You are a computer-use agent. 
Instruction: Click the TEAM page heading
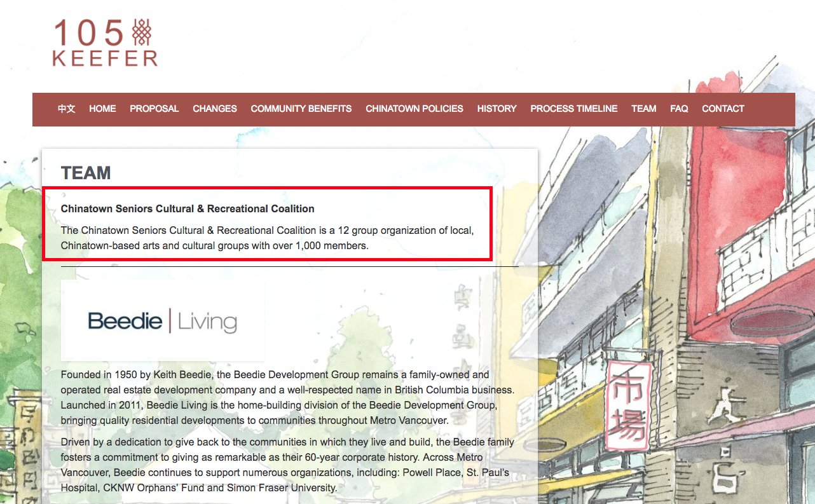(86, 173)
